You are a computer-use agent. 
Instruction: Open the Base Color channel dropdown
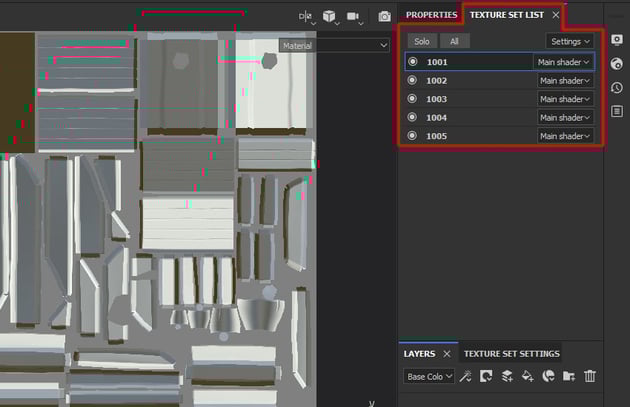pyautogui.click(x=430, y=376)
